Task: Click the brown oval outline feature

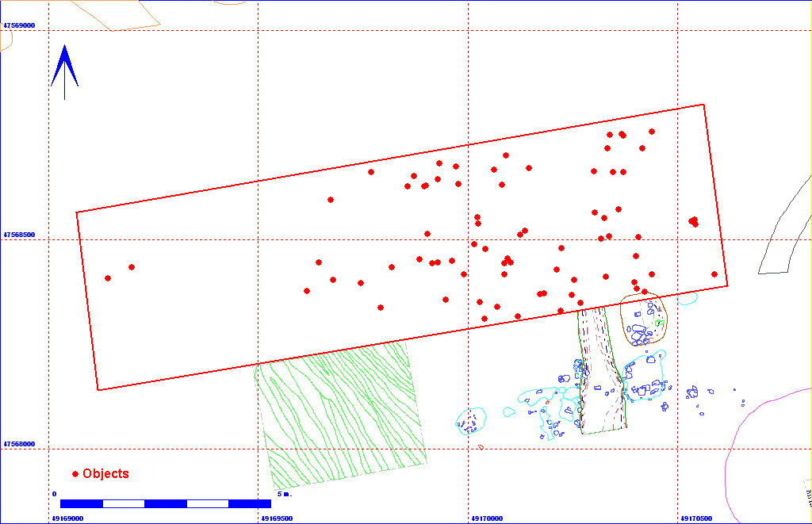Action: (x=644, y=319)
